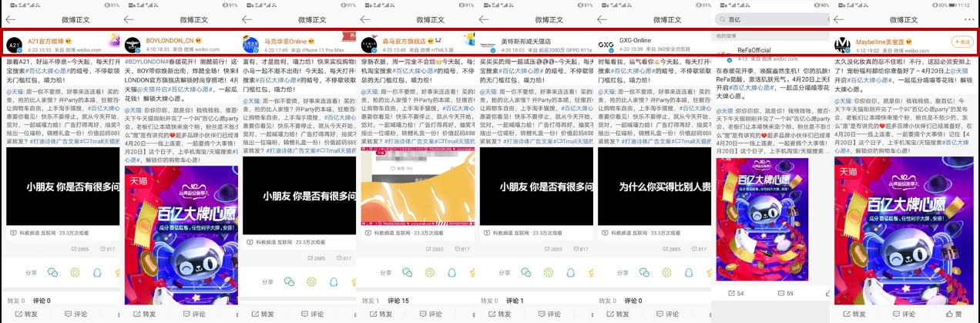Share A21官方微博 post to WeChat Moments
The height and width of the screenshot is (323, 980).
[75, 272]
